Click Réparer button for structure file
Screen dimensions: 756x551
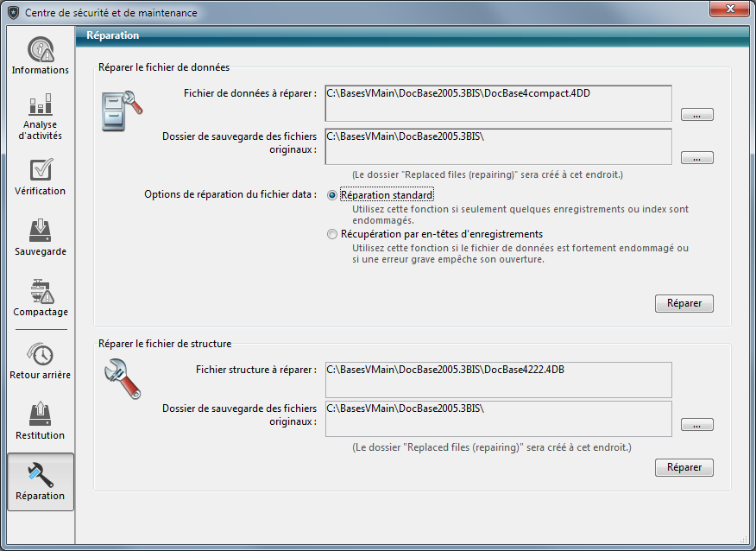click(684, 467)
